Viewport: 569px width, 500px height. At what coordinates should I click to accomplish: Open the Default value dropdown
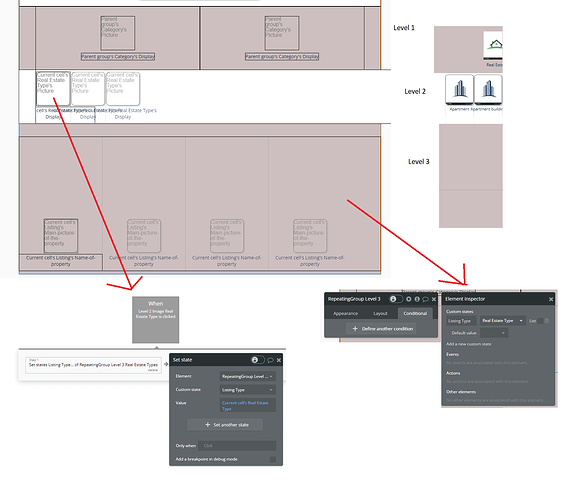click(494, 333)
